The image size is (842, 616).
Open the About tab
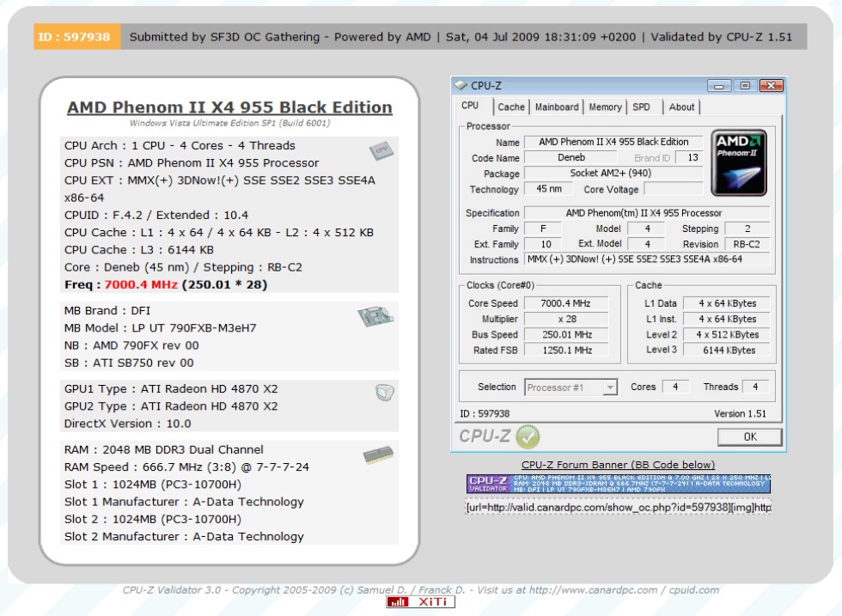[x=681, y=107]
